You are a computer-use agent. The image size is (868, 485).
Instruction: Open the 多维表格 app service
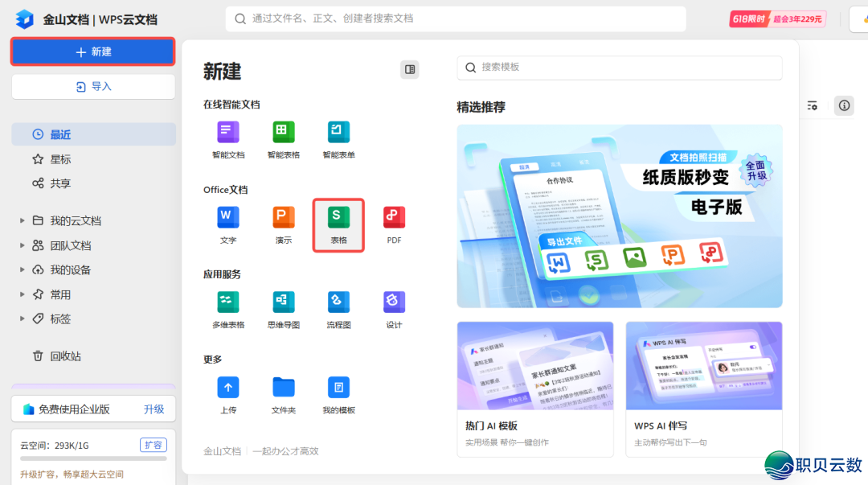228,310
